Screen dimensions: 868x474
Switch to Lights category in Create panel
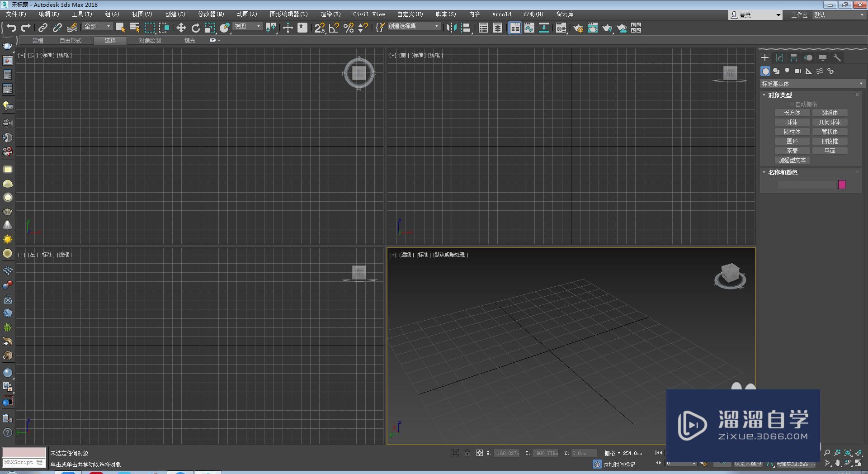click(x=787, y=71)
